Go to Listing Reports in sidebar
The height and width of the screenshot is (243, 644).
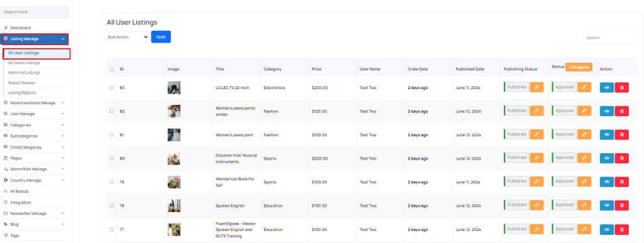pos(22,92)
